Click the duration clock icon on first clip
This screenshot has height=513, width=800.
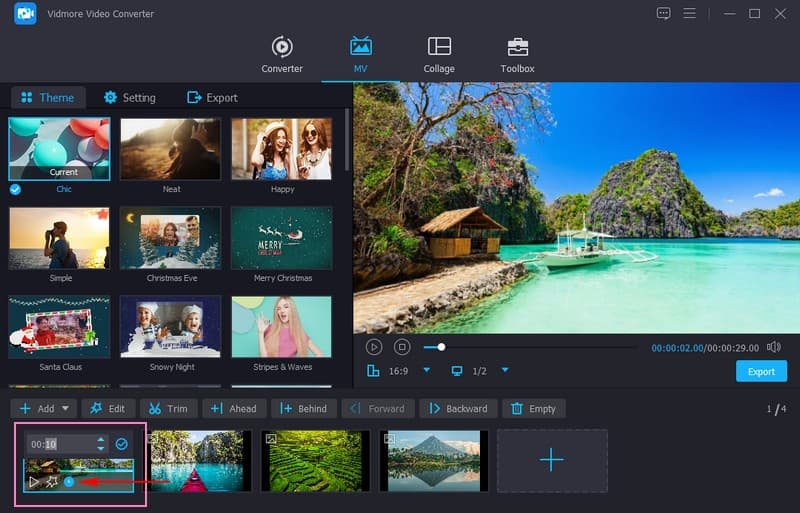pos(69,482)
